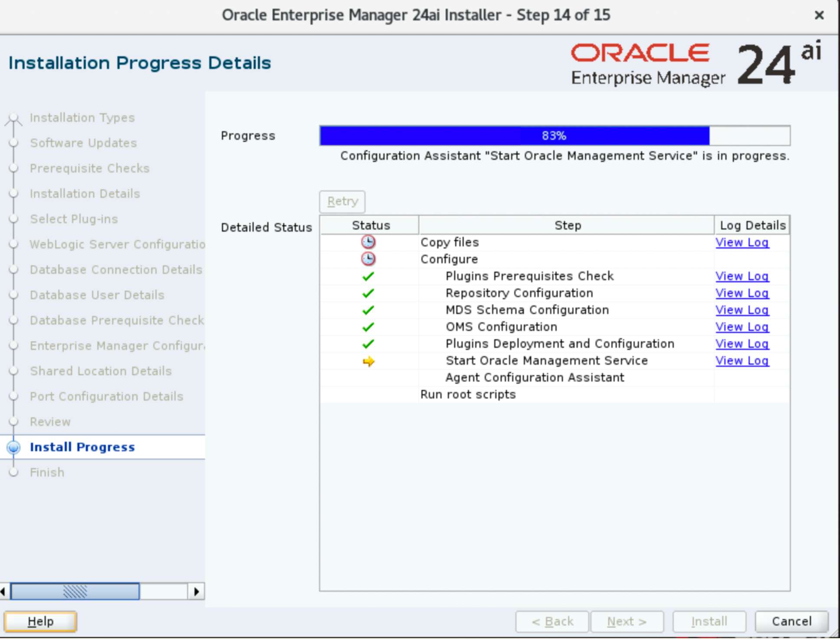840x639 pixels.
Task: Click the left arrow of the sidebar scrollbar
Action: tap(3, 591)
